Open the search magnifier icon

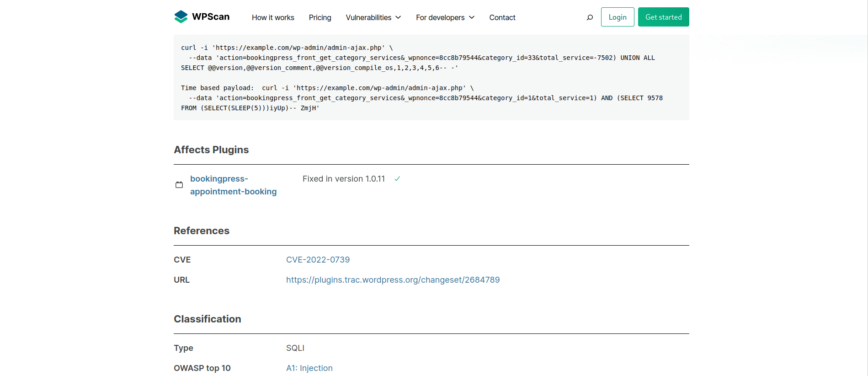tap(590, 17)
